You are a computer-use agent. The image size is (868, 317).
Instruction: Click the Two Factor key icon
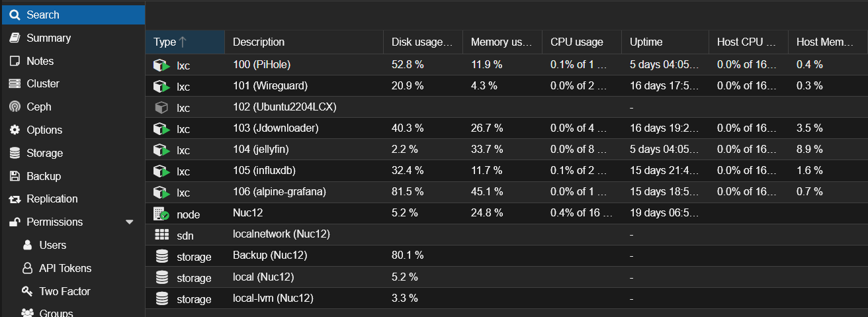point(27,291)
